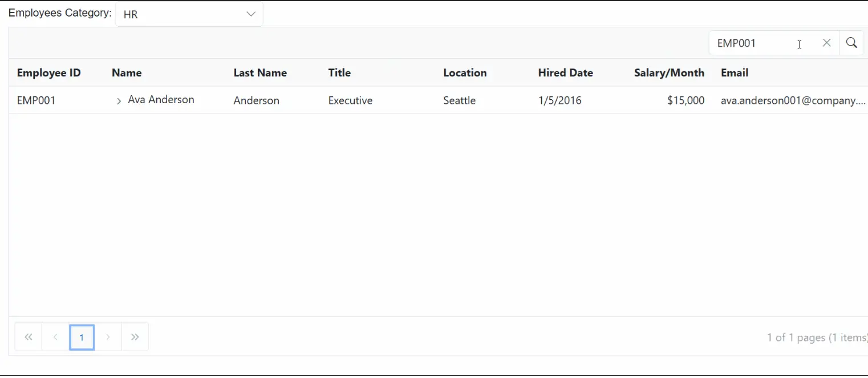Go to first page in pager

pos(29,337)
